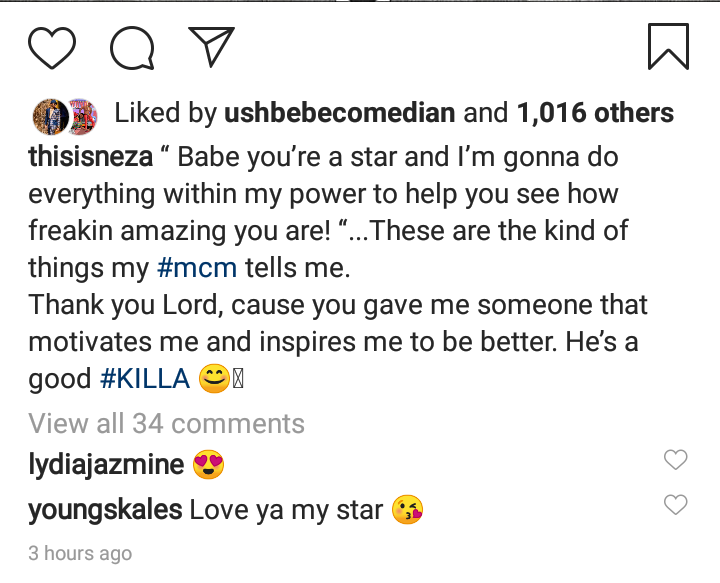Tap the first liker avatar thumbnail
Image resolution: width=720 pixels, height=583 pixels.
pos(48,115)
